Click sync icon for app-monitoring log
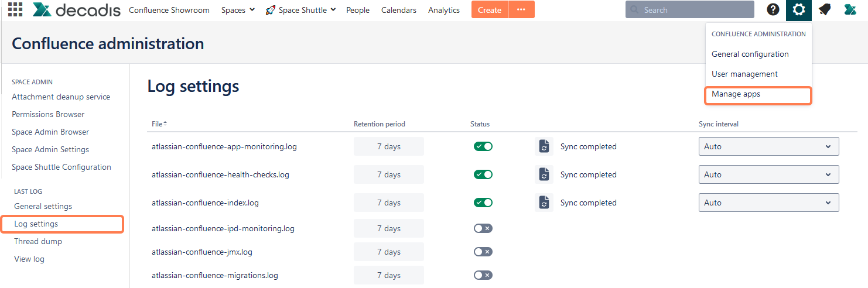 (544, 147)
